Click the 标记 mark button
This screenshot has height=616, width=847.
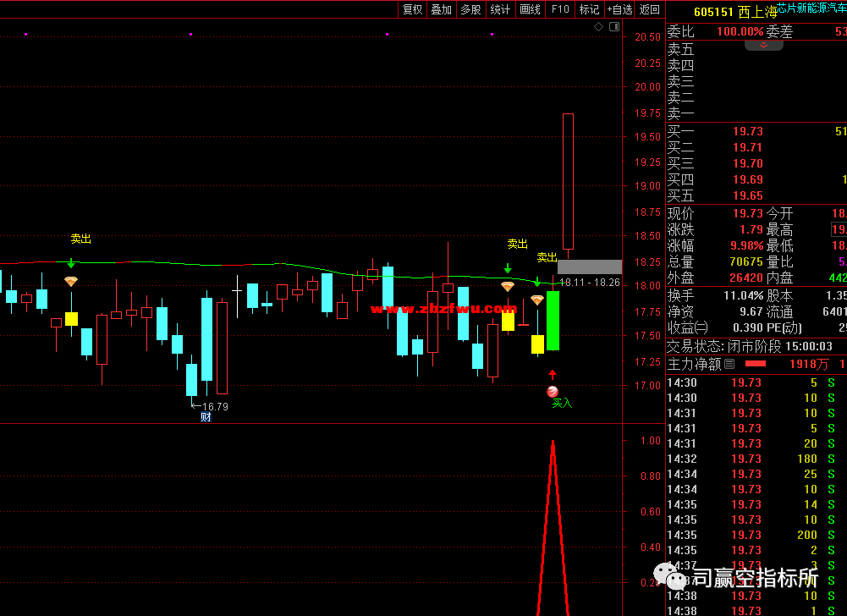pos(589,9)
